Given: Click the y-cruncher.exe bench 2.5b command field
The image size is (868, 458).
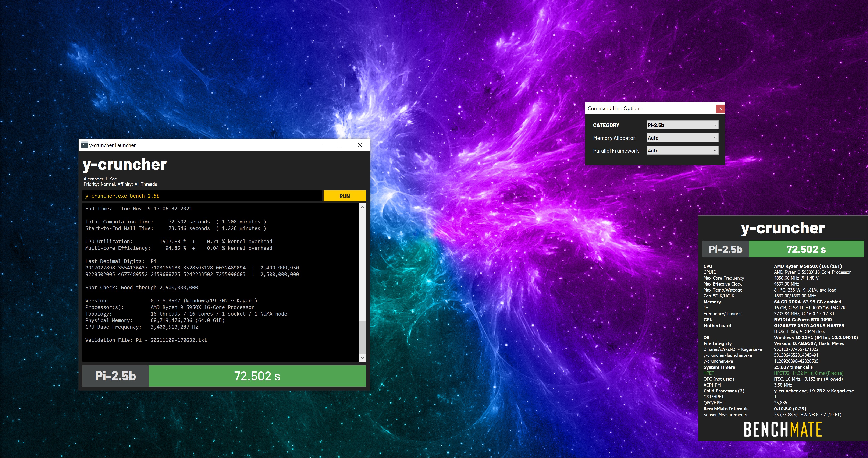Looking at the screenshot, I should [202, 196].
